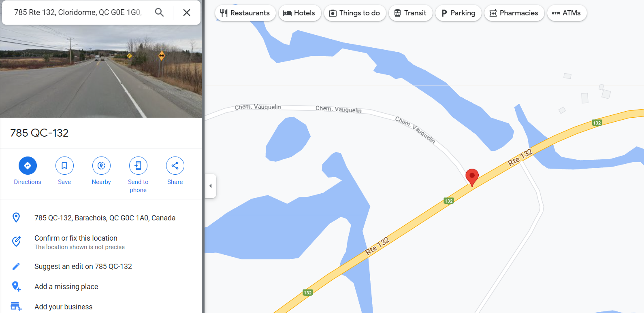Choose the Transit chip

coord(410,13)
